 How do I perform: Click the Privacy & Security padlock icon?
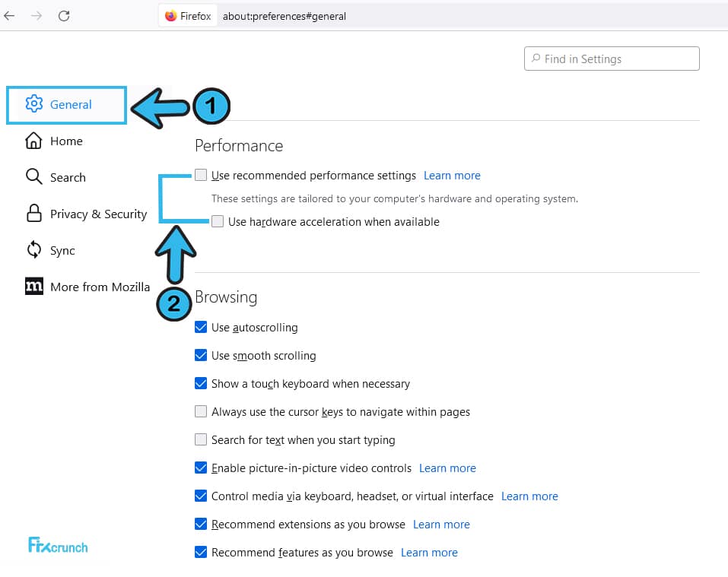tap(34, 214)
